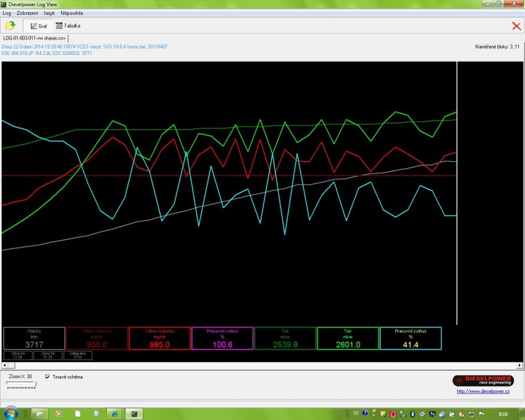The image size is (525, 420).
Task: Toggle the red Váha vzduchu 985.0 box
Action: pos(159,338)
